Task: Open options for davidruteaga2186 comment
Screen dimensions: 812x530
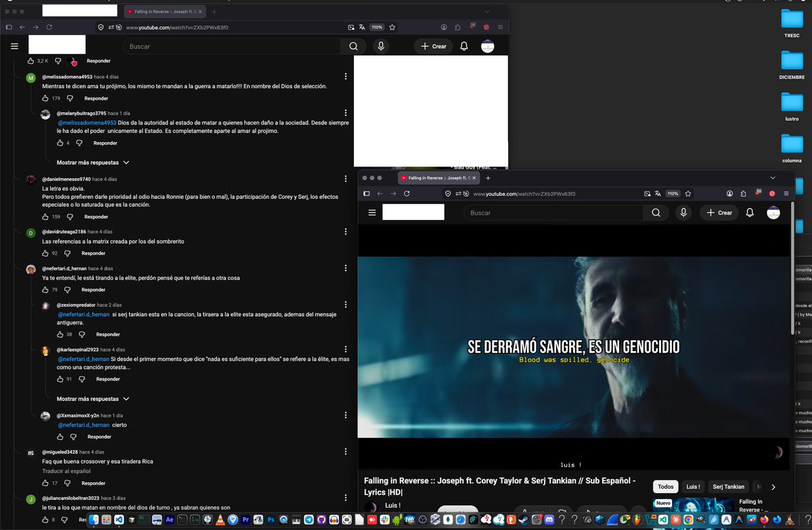Action: (x=346, y=231)
